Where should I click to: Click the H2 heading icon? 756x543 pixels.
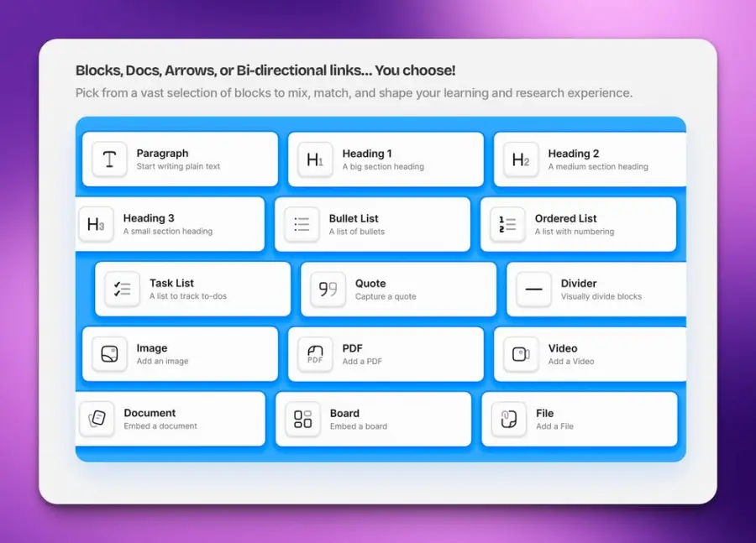pyautogui.click(x=521, y=159)
